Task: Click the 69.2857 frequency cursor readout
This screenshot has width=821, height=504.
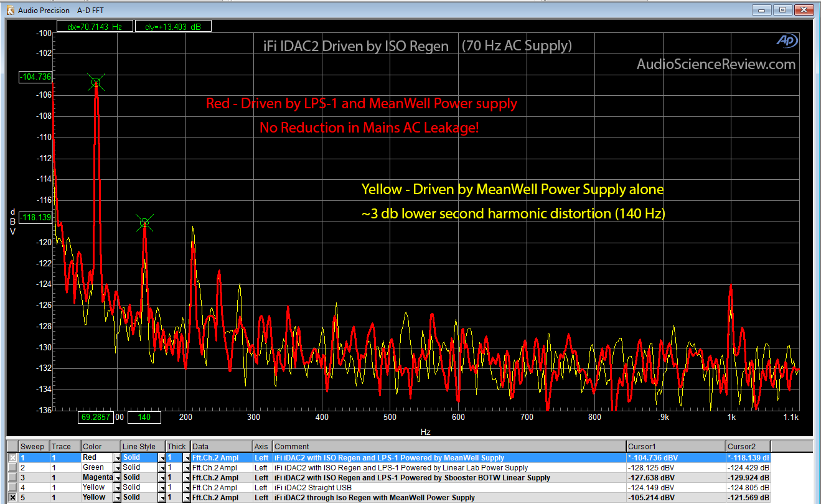Action: click(96, 418)
